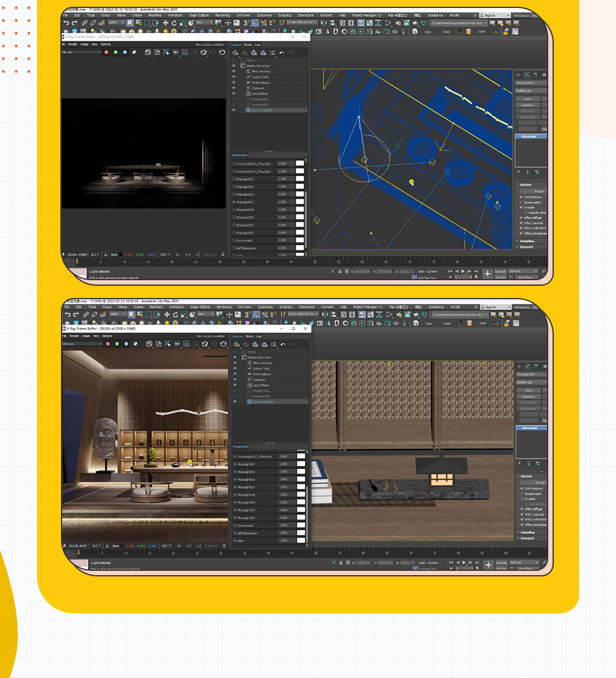The height and width of the screenshot is (678, 616).
Task: Click red channel button in upper frame buffer
Action: tap(107, 52)
